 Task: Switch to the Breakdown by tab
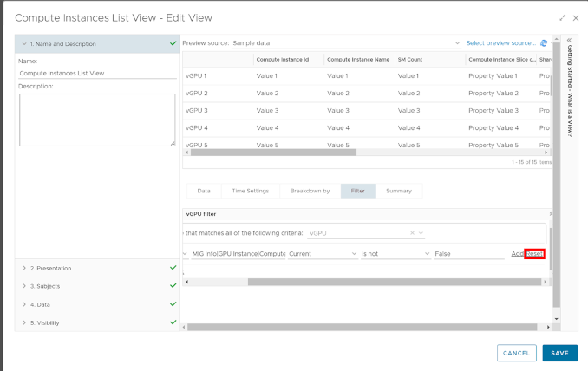coord(310,191)
